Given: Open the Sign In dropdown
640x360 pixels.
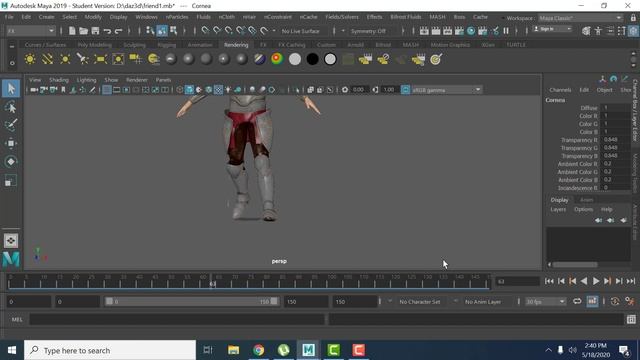Looking at the screenshot, I should (x=552, y=29).
